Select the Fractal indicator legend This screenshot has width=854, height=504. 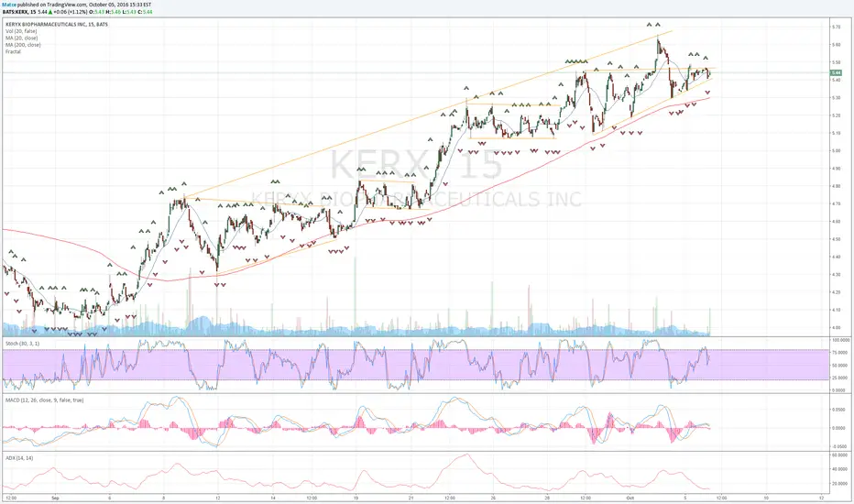point(13,51)
